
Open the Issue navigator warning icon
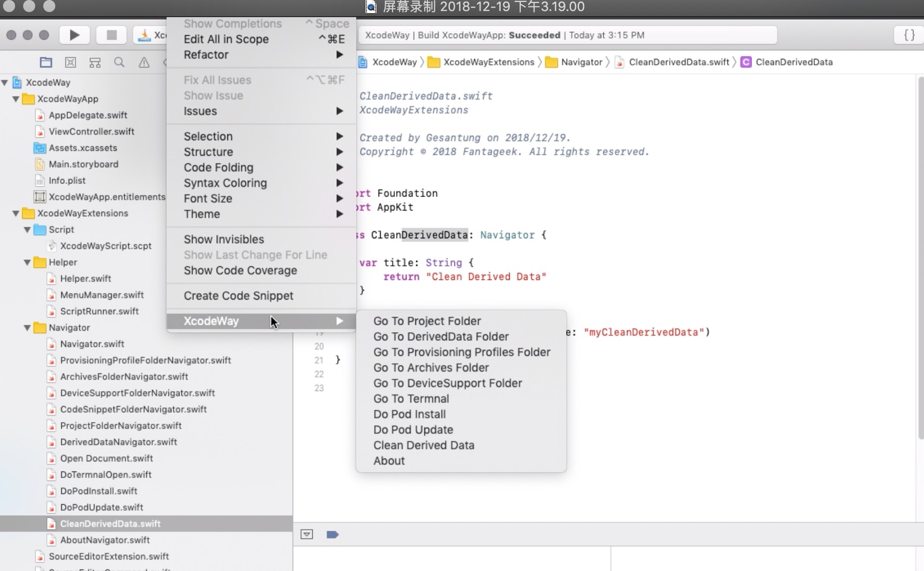(x=144, y=62)
